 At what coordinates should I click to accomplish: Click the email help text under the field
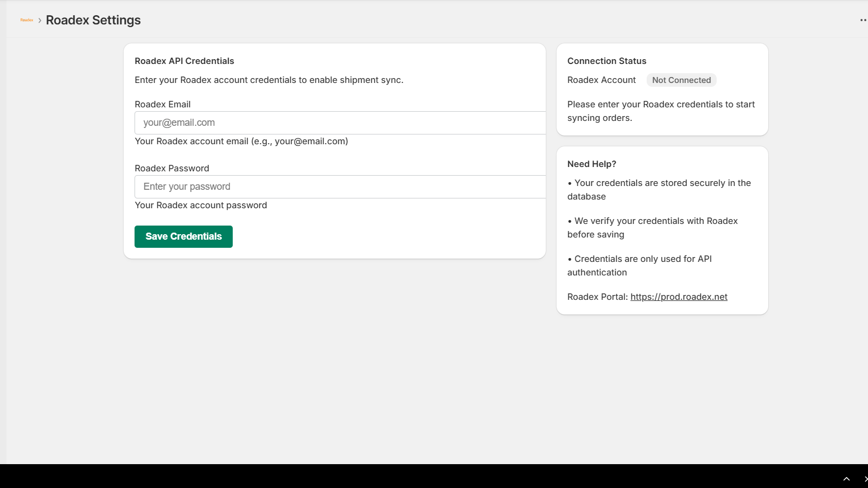coord(241,141)
